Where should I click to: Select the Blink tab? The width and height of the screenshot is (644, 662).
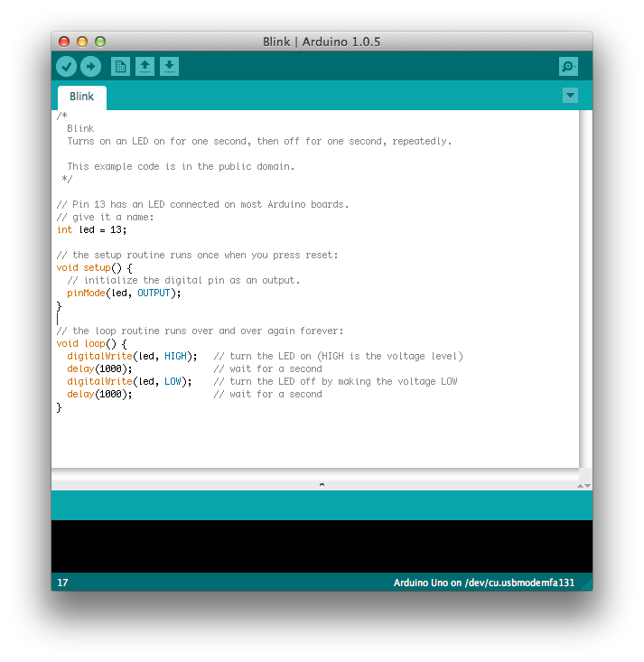coord(82,97)
